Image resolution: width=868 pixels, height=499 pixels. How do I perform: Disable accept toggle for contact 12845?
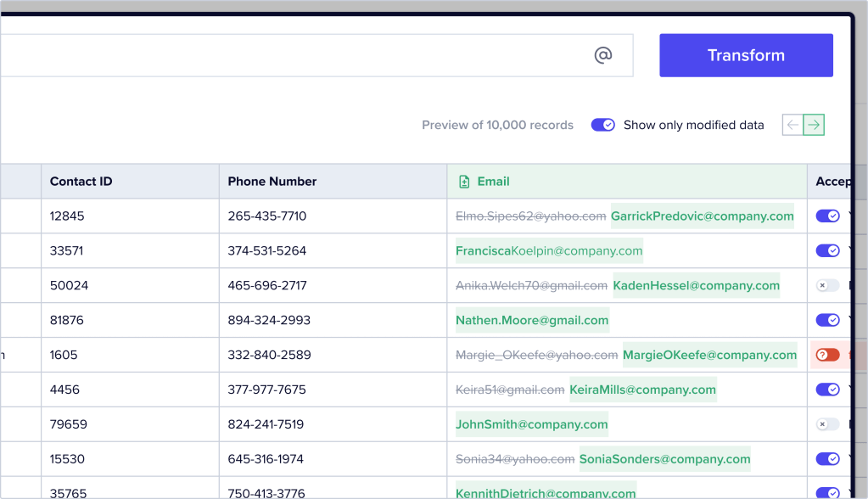827,216
